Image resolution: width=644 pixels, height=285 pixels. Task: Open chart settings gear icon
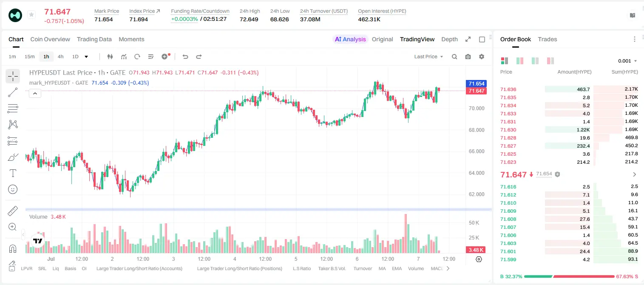(482, 57)
